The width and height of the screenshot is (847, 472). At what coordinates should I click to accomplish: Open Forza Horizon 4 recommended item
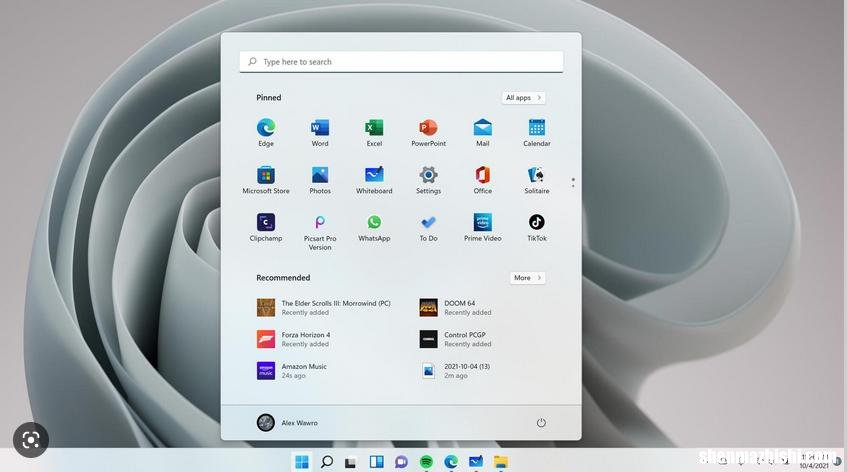tap(294, 339)
